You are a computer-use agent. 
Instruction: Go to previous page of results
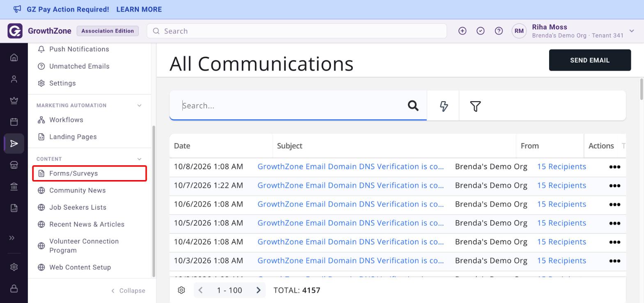click(200, 290)
